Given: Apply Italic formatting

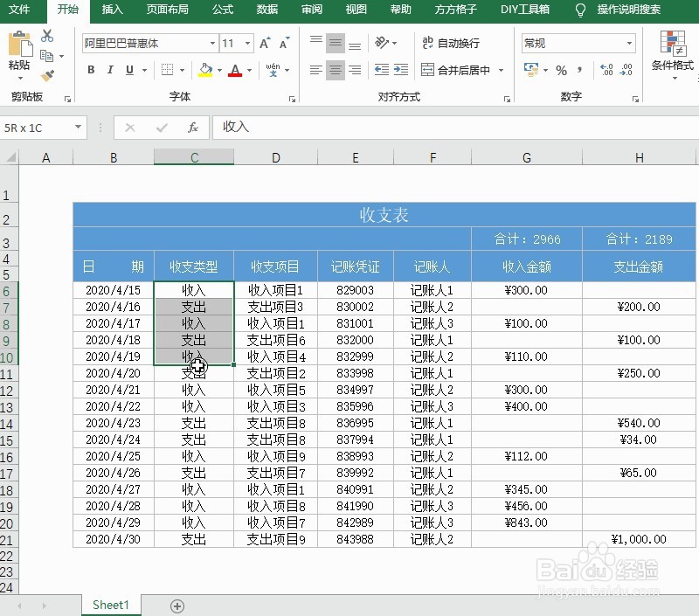Looking at the screenshot, I should [108, 71].
